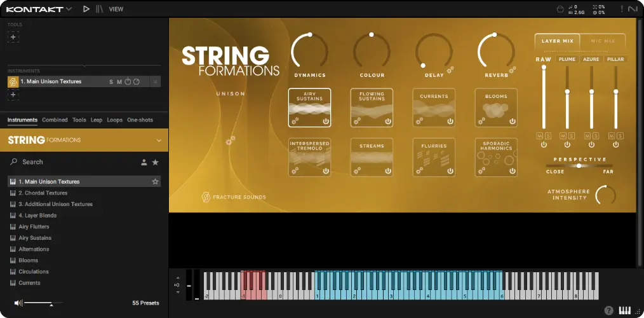Click the Colour knob

point(372,52)
